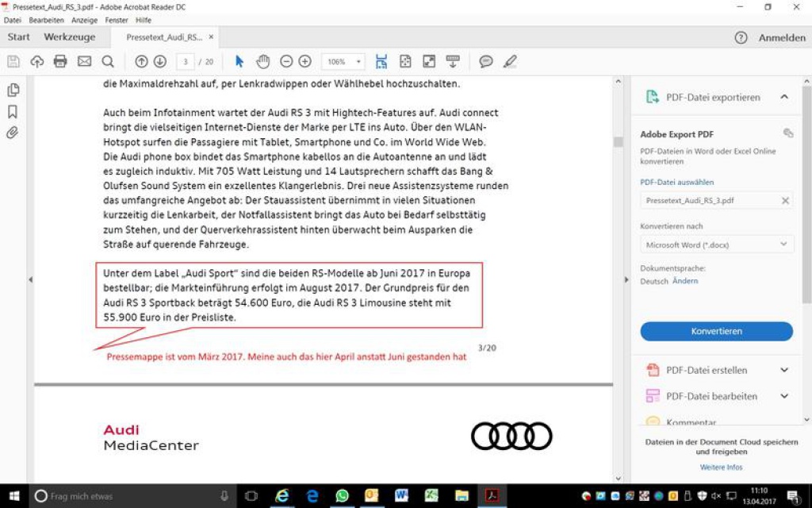Viewport: 812px width, 508px height.
Task: Select the hand pan tool
Action: point(262,61)
